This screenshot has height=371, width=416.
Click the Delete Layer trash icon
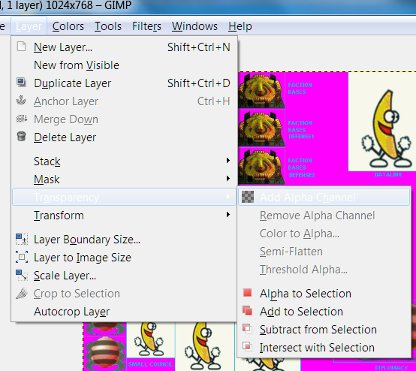[x=22, y=136]
